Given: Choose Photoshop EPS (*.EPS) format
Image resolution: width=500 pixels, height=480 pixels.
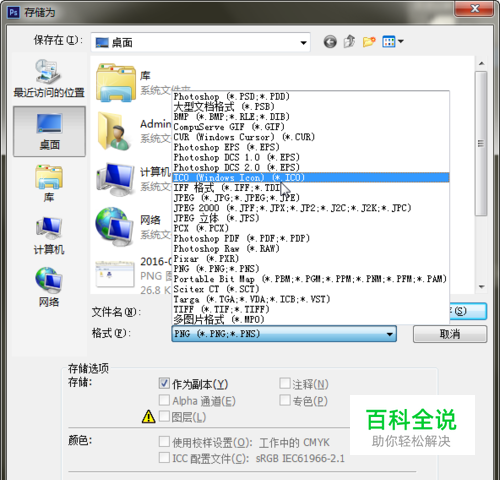Looking at the screenshot, I should pyautogui.click(x=311, y=147).
